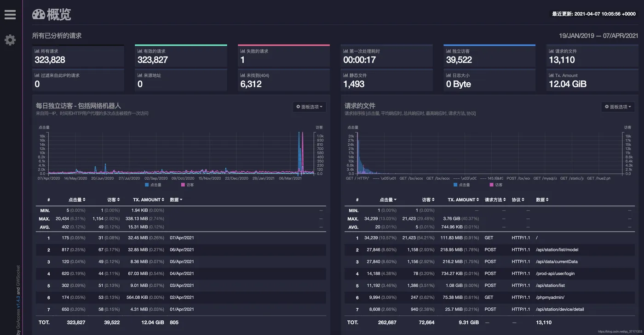The image size is (644, 335).
Task: Toggle 点击量 series in daily visitors chart legend
Action: (x=153, y=185)
